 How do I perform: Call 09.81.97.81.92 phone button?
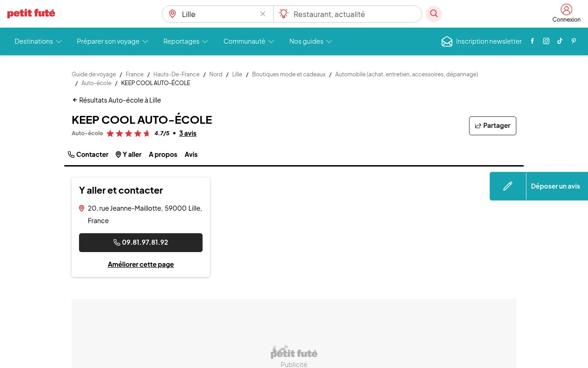(141, 242)
